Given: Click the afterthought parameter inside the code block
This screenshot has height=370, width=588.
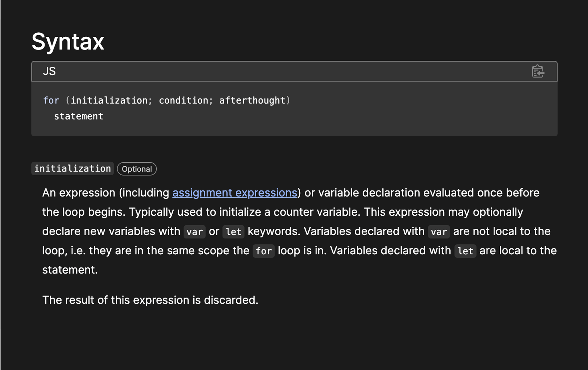Looking at the screenshot, I should 253,100.
